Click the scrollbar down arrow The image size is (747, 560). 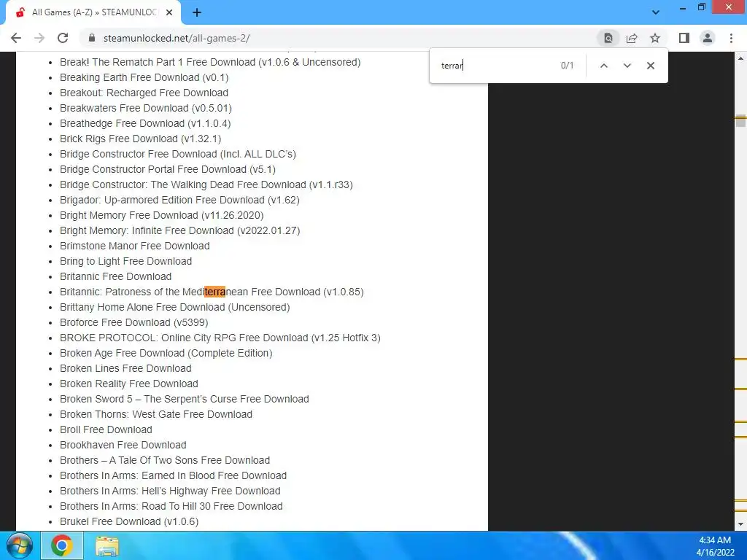[x=740, y=525]
